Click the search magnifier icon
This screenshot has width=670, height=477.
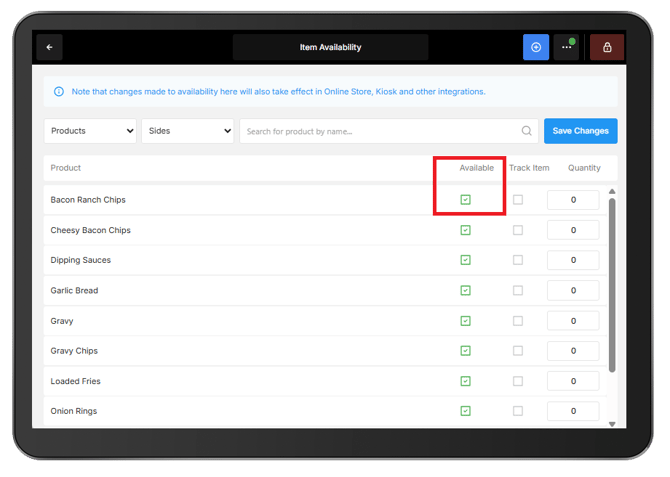click(x=526, y=131)
